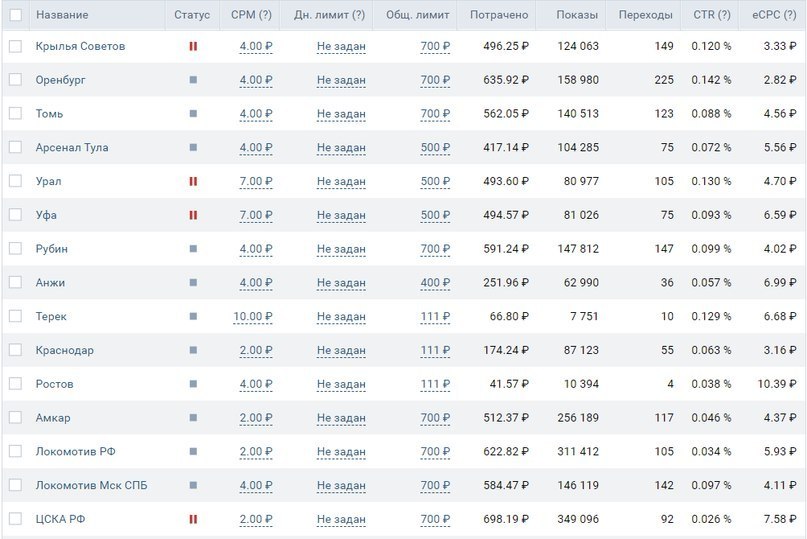Screen dimensions: 807x539
Task: Click the stopped status icon for Оренбург
Action: 193,80
